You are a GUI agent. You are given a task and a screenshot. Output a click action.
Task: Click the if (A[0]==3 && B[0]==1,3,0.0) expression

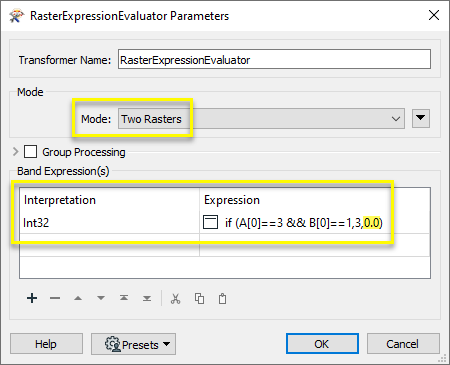pyautogui.click(x=304, y=222)
